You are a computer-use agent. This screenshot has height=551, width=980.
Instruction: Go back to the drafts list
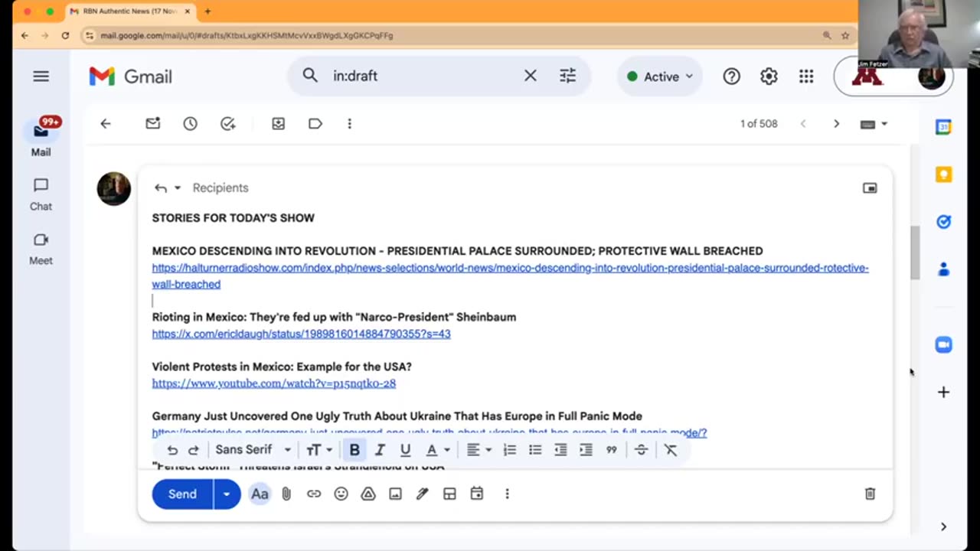point(106,124)
